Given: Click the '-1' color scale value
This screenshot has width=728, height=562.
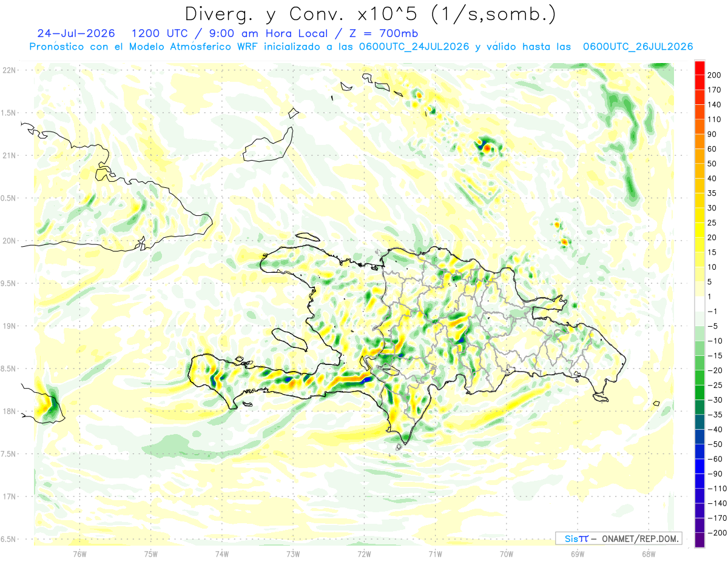Looking at the screenshot, I should [x=712, y=312].
